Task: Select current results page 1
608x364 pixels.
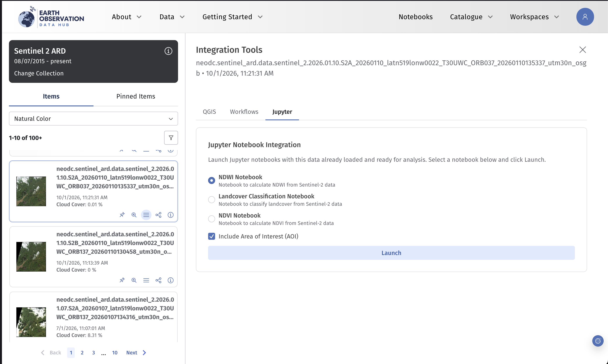Action: click(x=71, y=353)
